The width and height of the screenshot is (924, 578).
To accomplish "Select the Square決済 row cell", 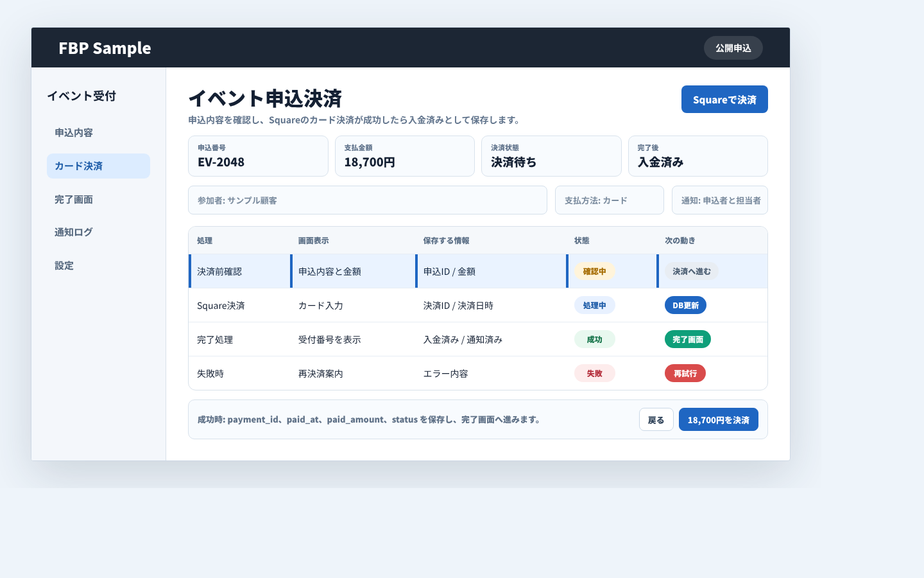I will coord(239,305).
